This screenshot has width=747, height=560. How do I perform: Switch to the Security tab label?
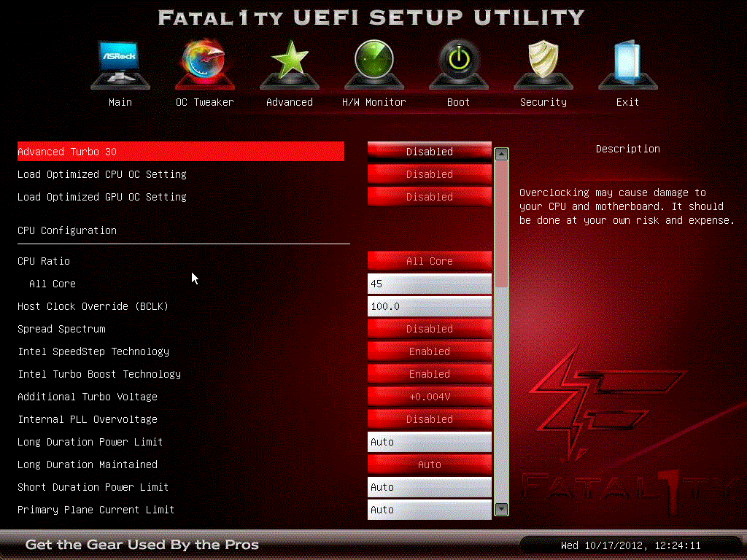(543, 102)
